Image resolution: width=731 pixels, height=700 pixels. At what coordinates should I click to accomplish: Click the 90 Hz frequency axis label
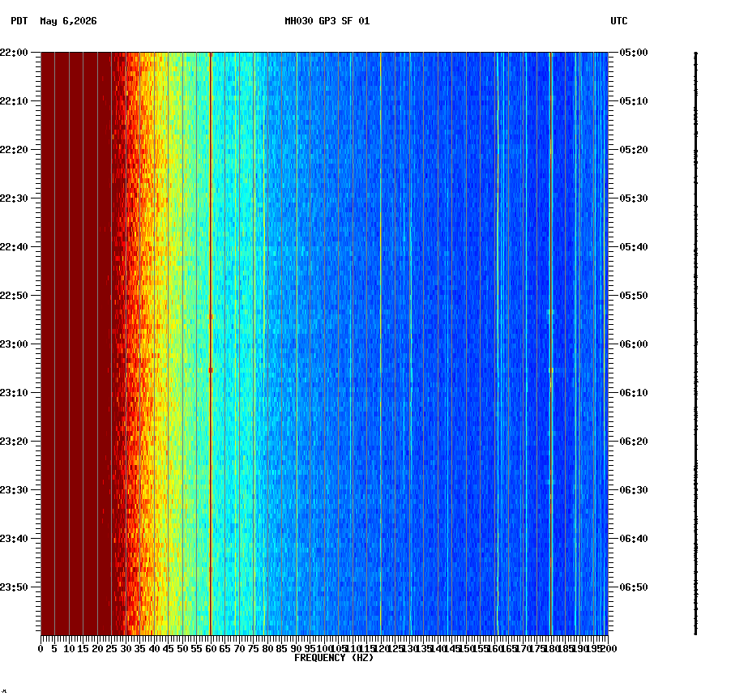point(296,648)
